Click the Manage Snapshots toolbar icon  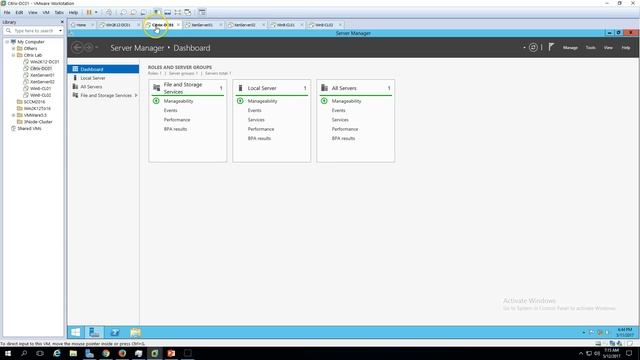(x=143, y=12)
